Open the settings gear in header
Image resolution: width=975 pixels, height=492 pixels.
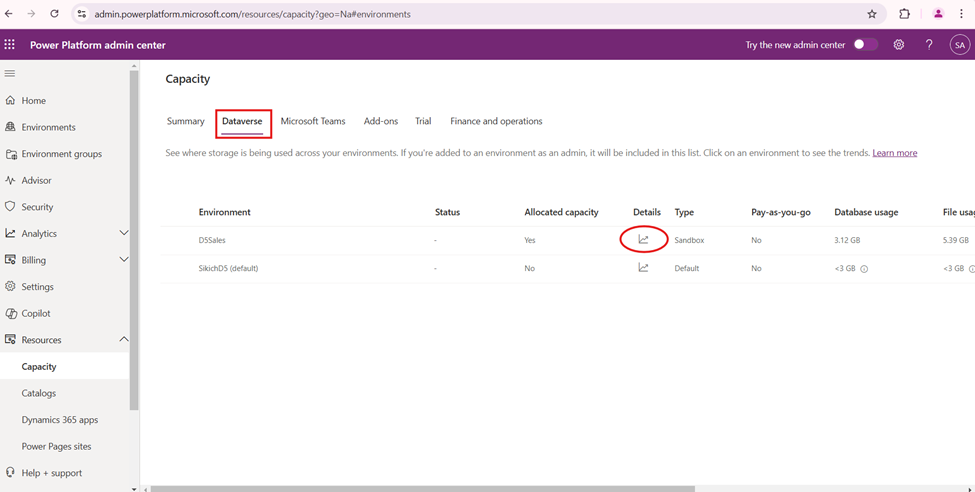tap(898, 45)
